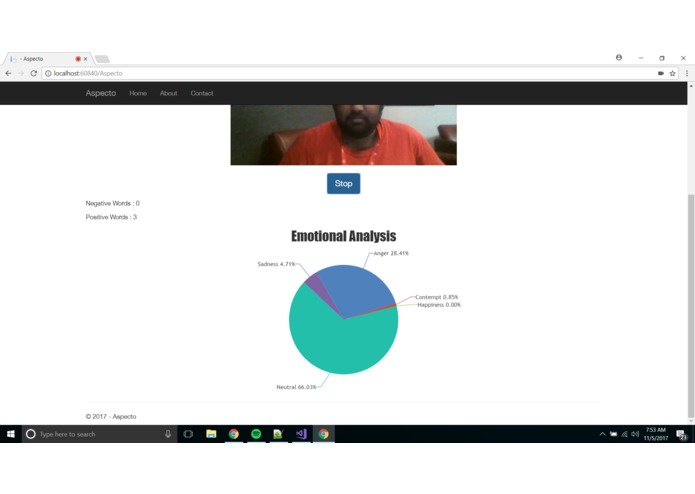695x494 pixels.
Task: Click the Cortana microphone icon
Action: coord(168,434)
